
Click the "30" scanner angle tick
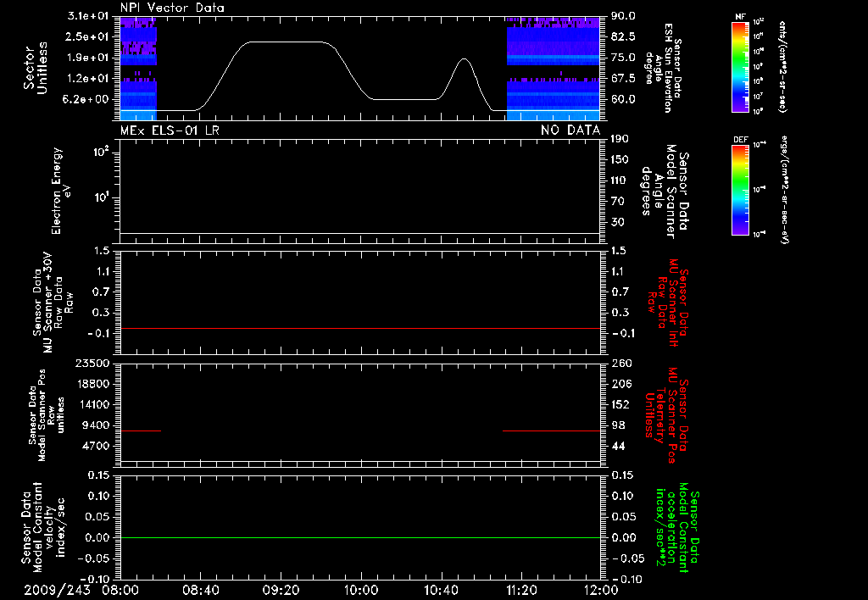click(x=620, y=223)
